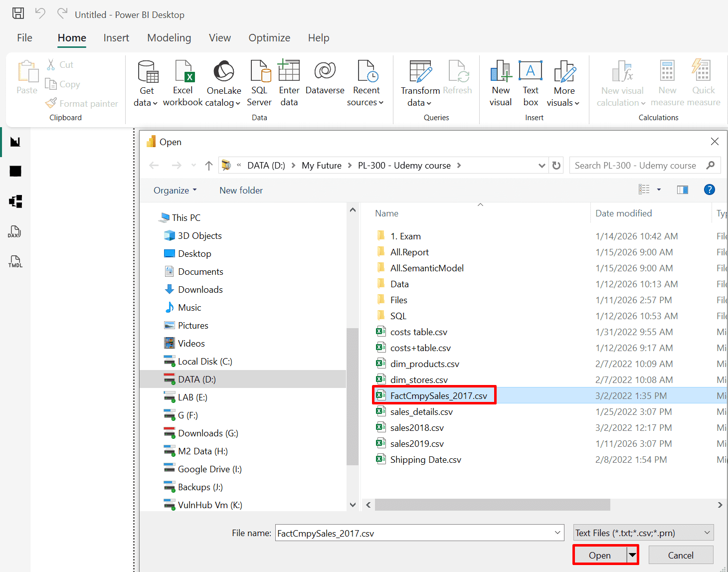Open Model view from left sidebar

[15, 201]
